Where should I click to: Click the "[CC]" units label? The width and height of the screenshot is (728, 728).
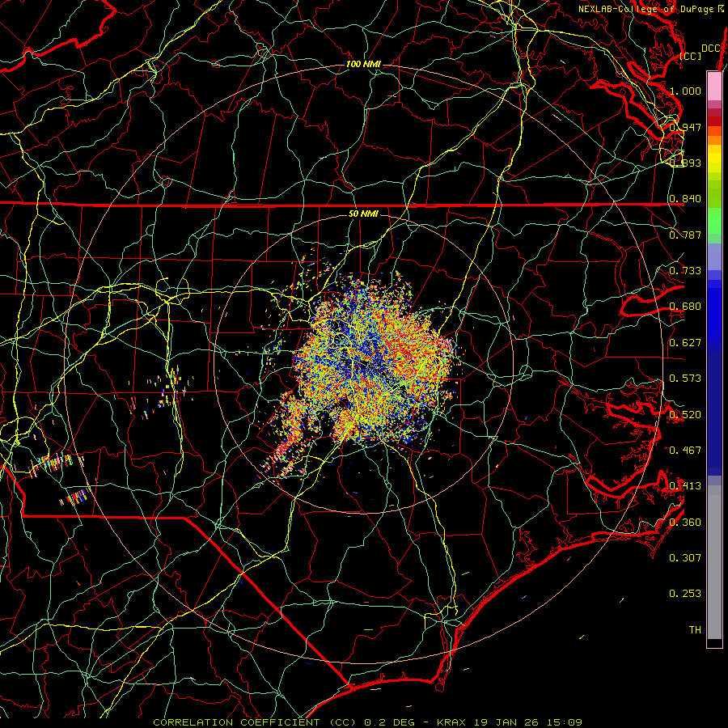point(691,56)
